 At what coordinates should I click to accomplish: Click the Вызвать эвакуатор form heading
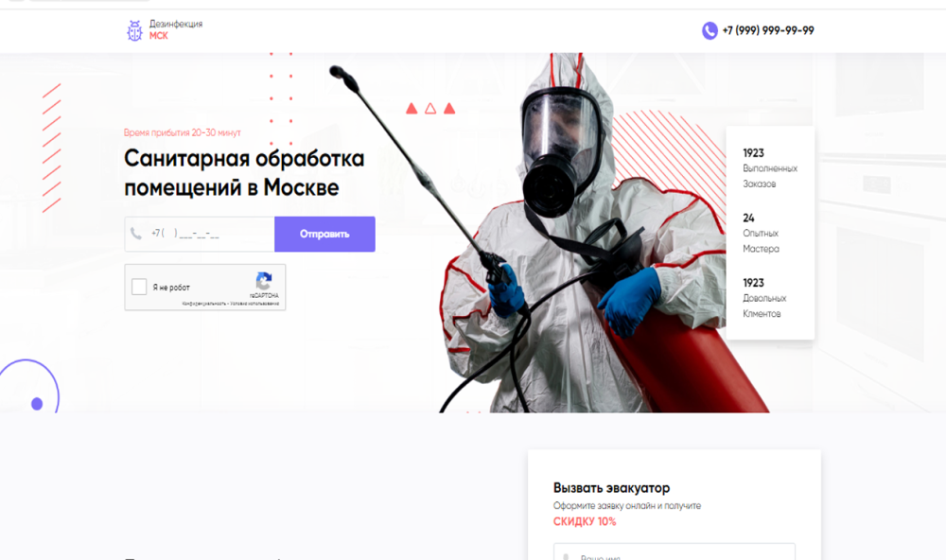point(612,487)
